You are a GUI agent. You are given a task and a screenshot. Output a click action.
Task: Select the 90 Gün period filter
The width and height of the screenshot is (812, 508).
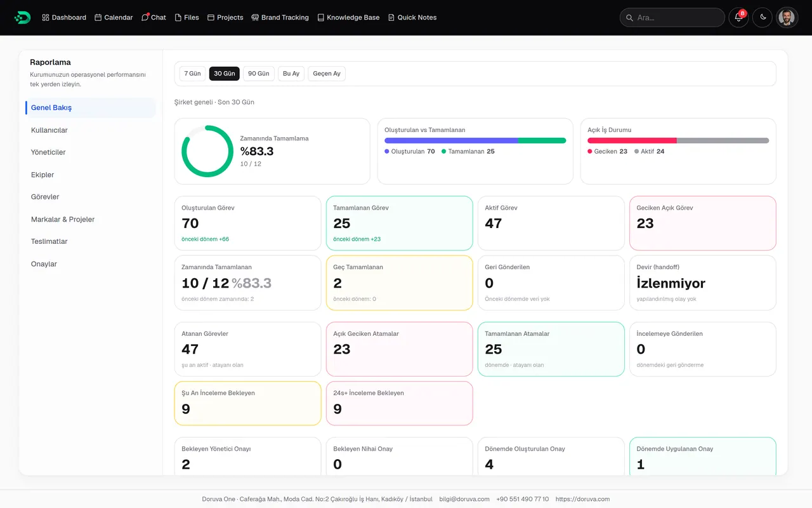259,74
